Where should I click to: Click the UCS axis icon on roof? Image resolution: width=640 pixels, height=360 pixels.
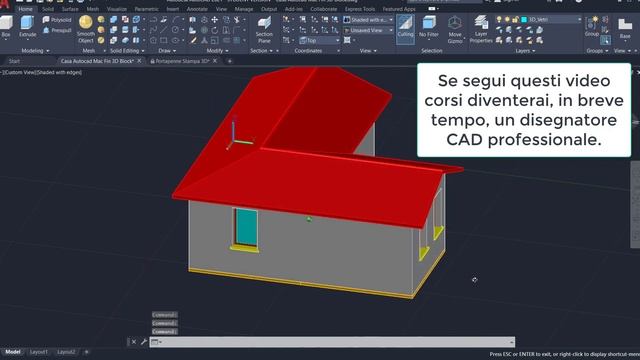(x=240, y=133)
